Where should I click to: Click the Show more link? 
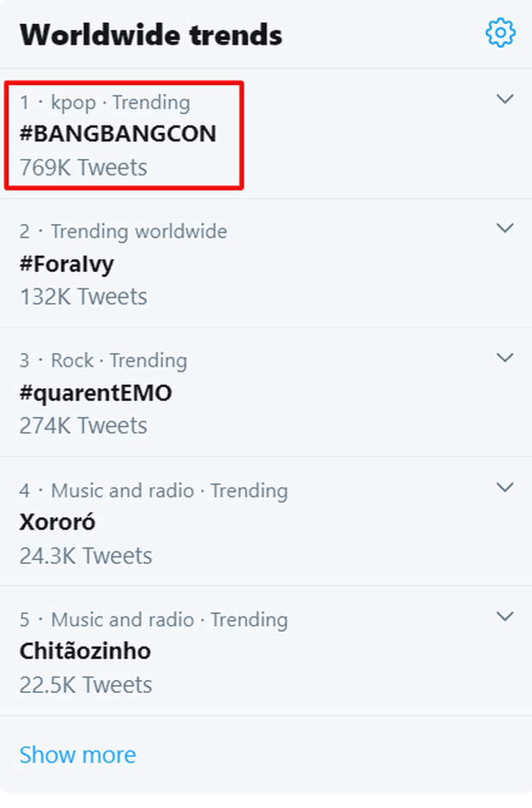pyautogui.click(x=77, y=755)
